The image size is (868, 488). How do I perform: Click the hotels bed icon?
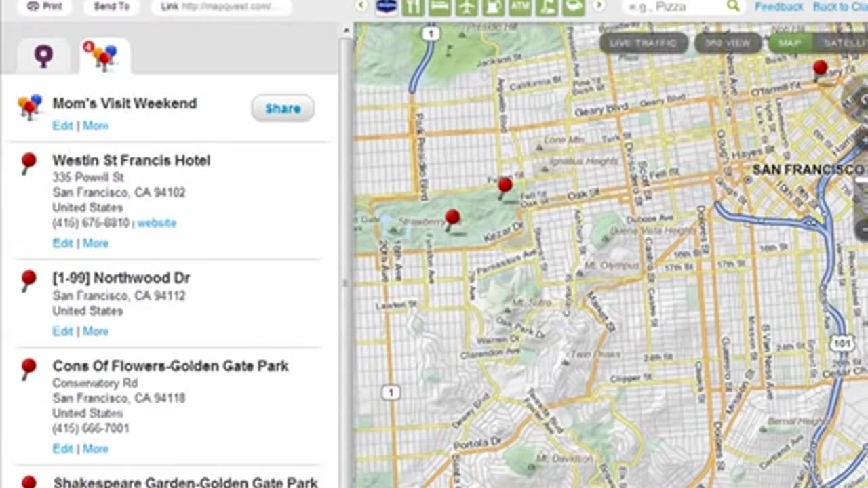440,7
